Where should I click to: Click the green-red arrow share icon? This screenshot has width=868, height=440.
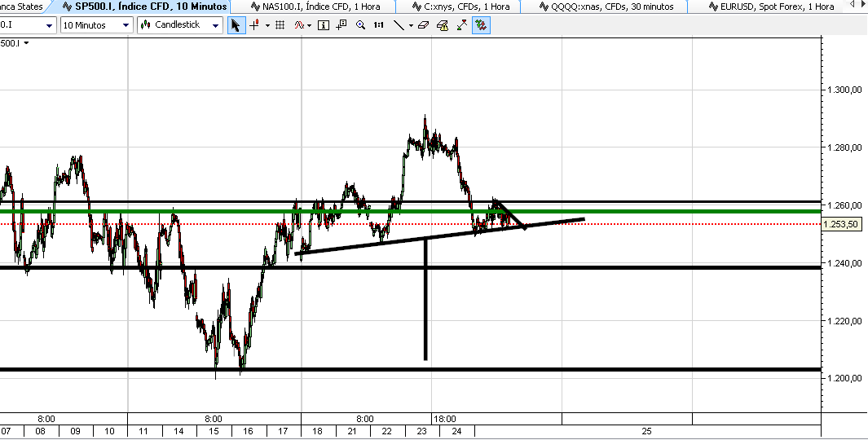(461, 25)
